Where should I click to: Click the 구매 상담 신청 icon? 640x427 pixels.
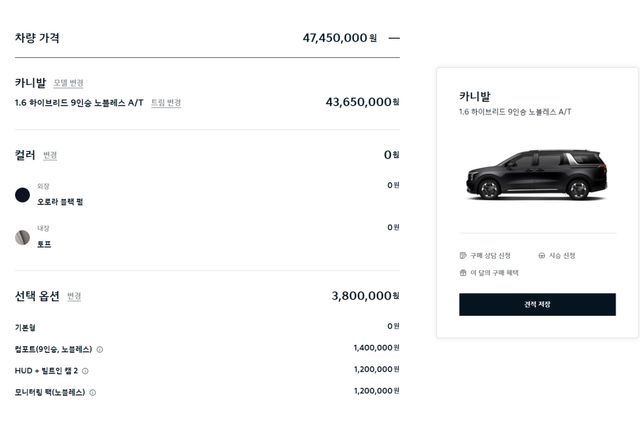click(x=463, y=256)
